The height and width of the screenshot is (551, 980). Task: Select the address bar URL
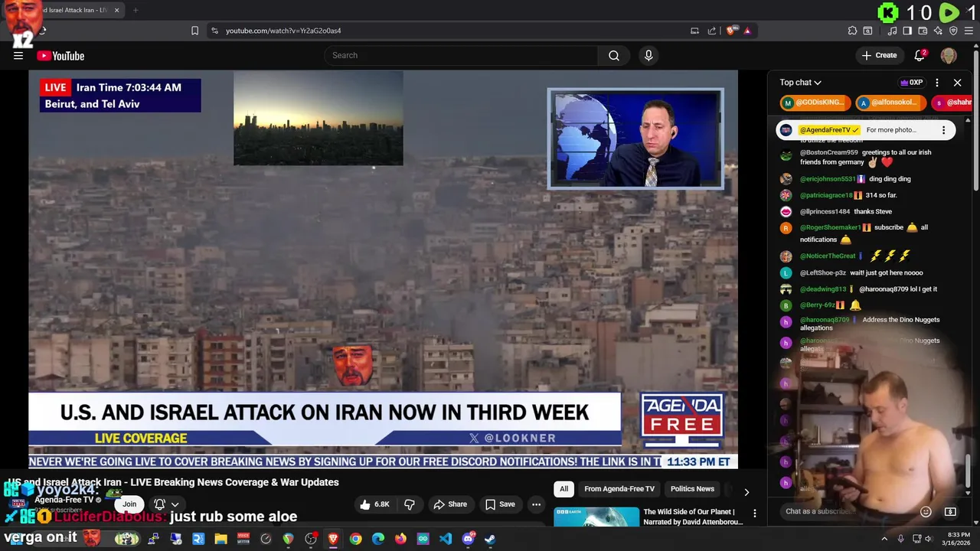click(283, 31)
